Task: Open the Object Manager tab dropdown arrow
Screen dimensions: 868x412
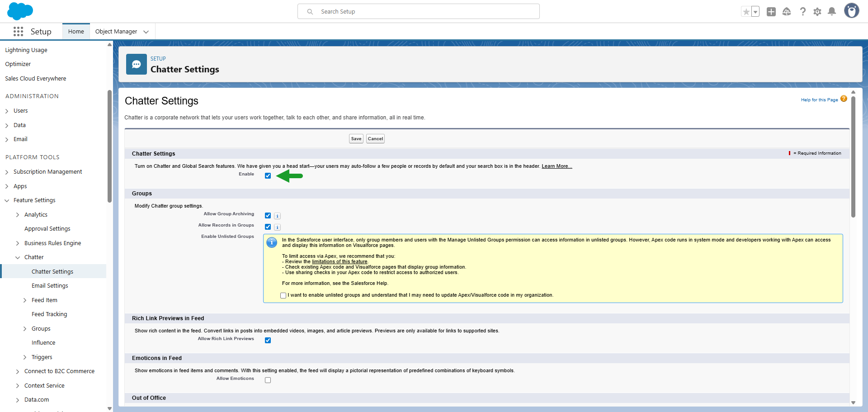Action: [x=146, y=32]
